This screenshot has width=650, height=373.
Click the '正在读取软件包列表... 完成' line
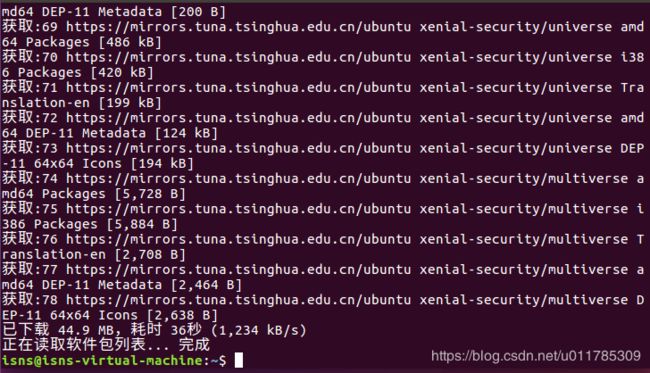pyautogui.click(x=106, y=345)
